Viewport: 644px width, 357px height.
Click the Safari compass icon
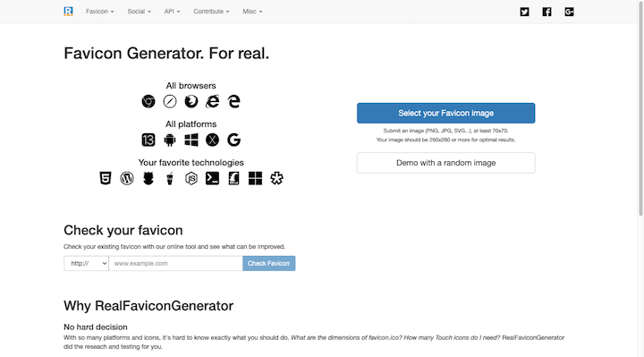(170, 101)
